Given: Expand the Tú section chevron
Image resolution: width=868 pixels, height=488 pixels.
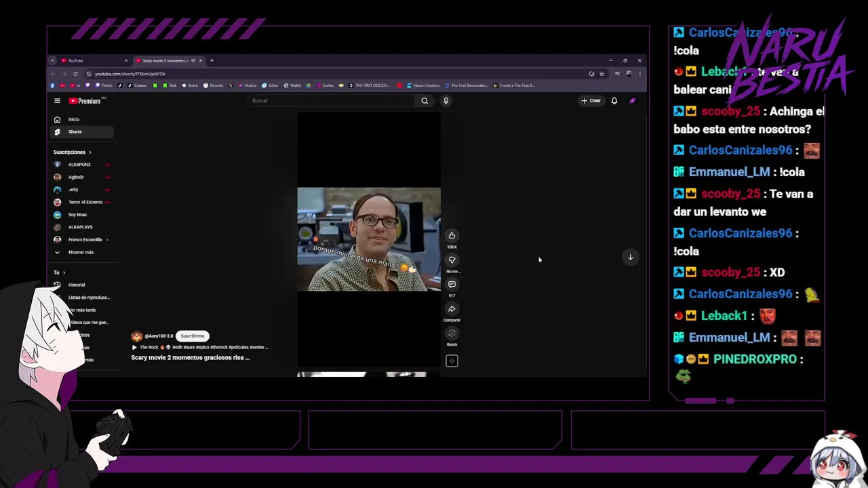Looking at the screenshot, I should pos(64,272).
